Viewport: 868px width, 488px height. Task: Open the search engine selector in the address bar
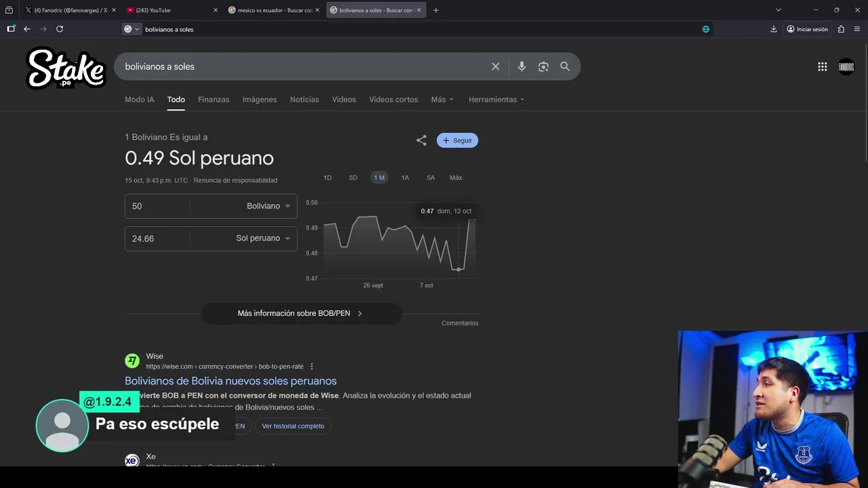[132, 29]
